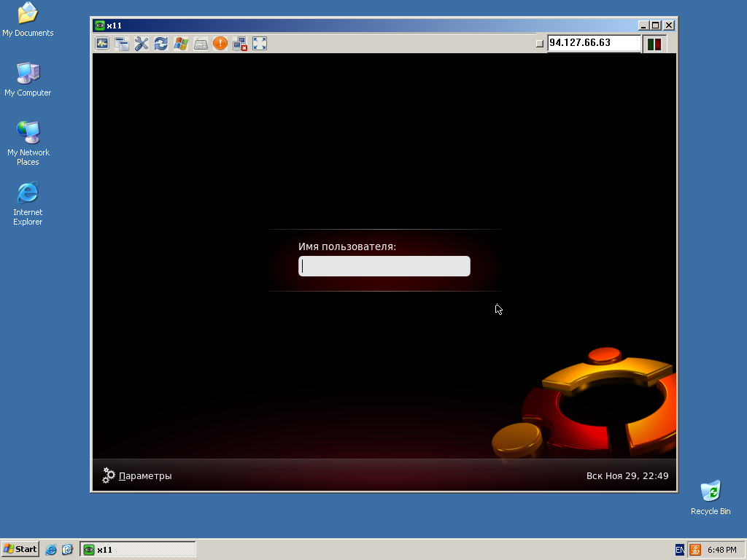Click the second quick launch icon beside IE
Viewport: 747px width, 560px height.
coord(67,550)
